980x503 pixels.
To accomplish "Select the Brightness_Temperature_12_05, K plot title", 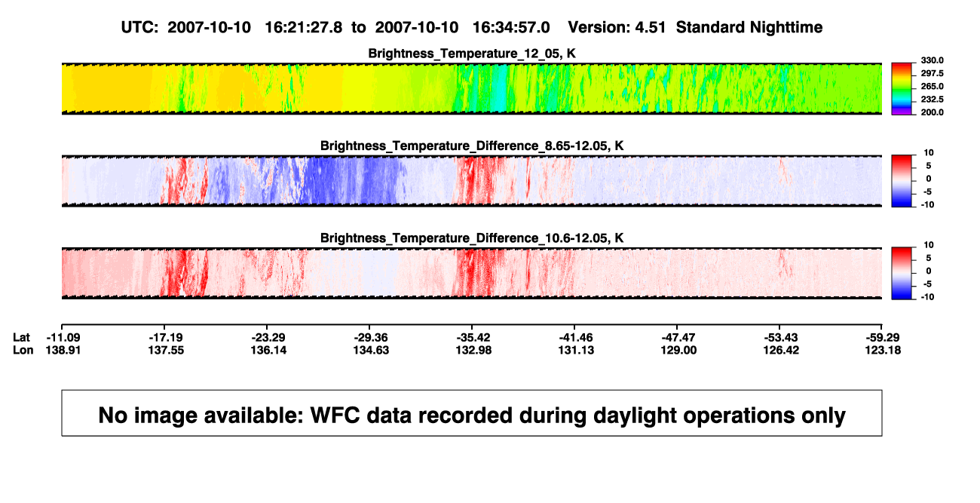I will coord(472,54).
